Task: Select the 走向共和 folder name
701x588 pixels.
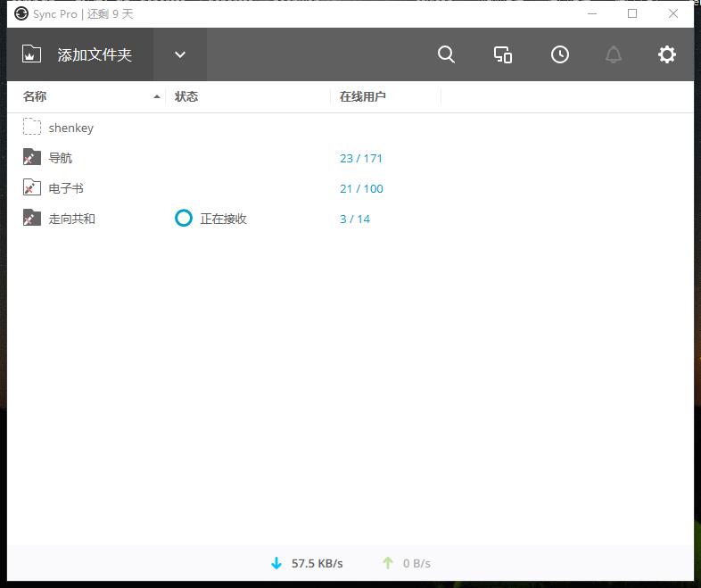Action: [72, 219]
